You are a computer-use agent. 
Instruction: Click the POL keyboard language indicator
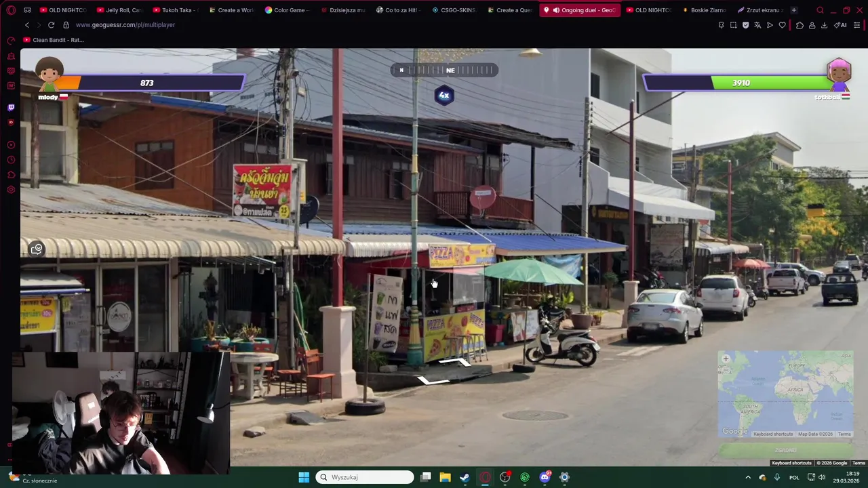point(794,477)
